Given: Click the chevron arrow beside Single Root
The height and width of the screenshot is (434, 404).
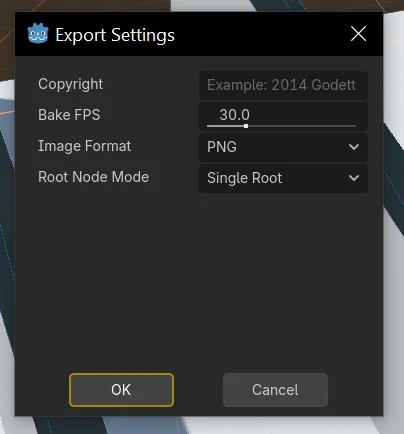Looking at the screenshot, I should 354,178.
